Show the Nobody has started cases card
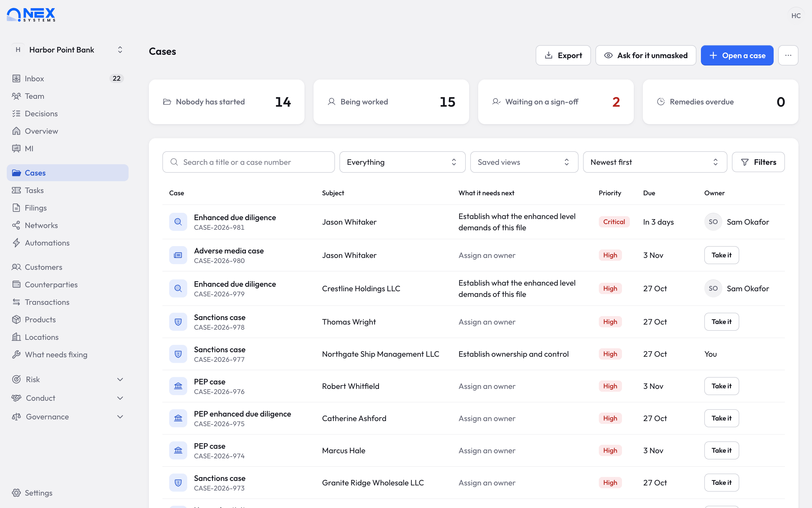 pos(226,102)
